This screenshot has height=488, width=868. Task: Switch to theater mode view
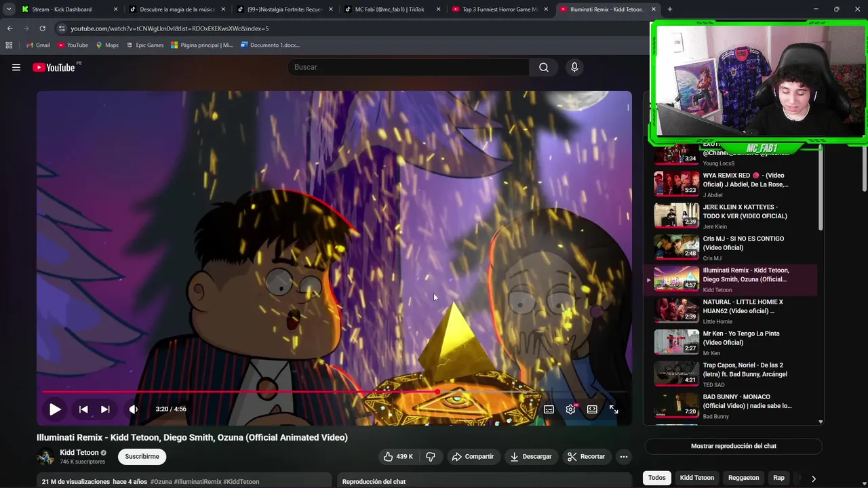click(x=592, y=409)
